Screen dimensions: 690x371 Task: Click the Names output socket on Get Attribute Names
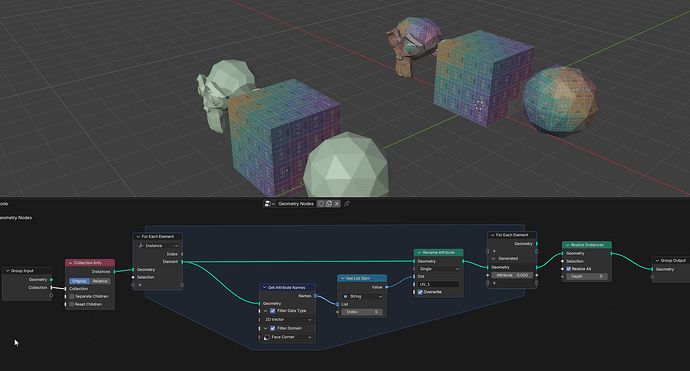(315, 296)
